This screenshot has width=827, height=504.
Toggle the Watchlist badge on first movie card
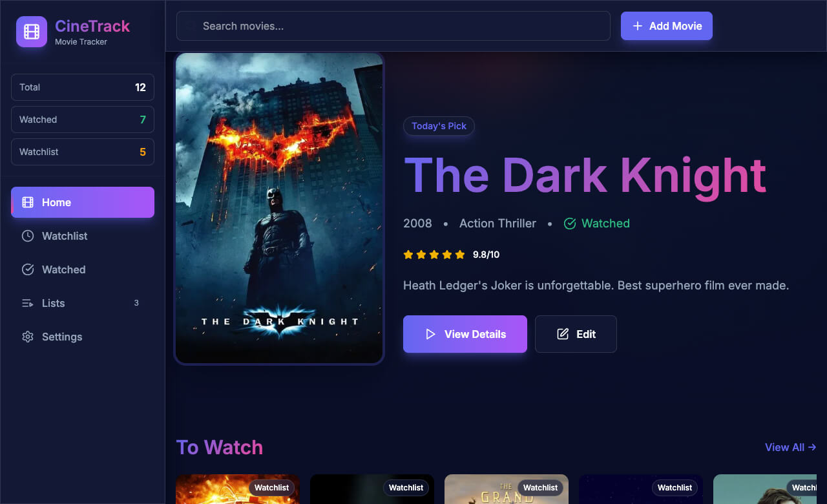tap(271, 488)
